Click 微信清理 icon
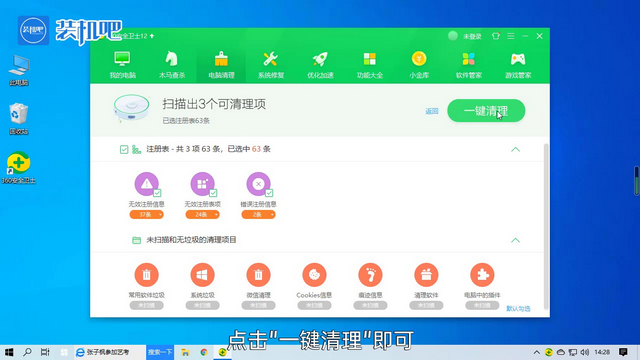The height and width of the screenshot is (360, 640). [258, 275]
